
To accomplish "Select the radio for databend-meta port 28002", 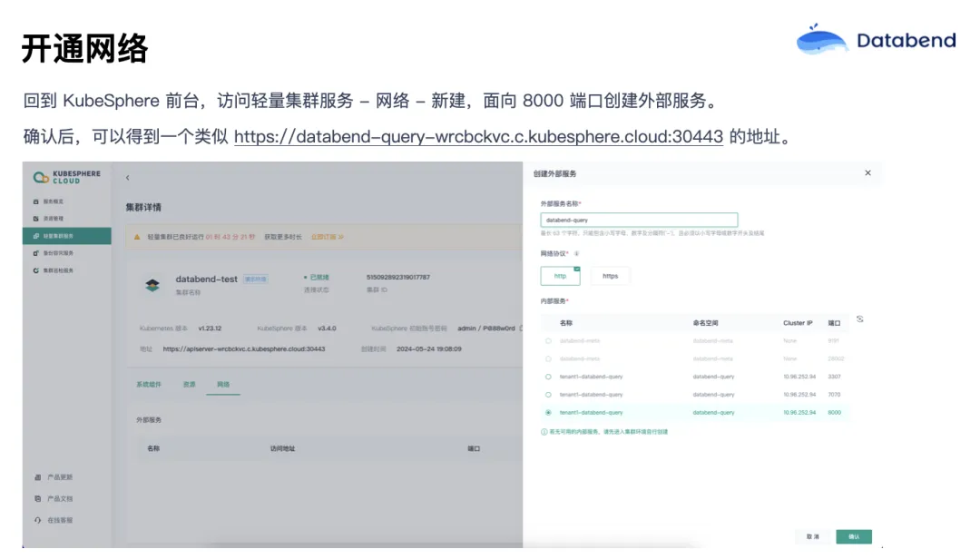I will (x=548, y=359).
